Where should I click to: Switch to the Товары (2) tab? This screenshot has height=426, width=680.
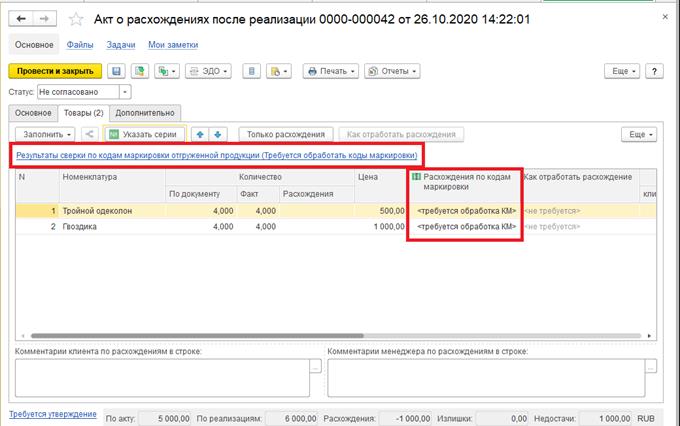pyautogui.click(x=84, y=113)
